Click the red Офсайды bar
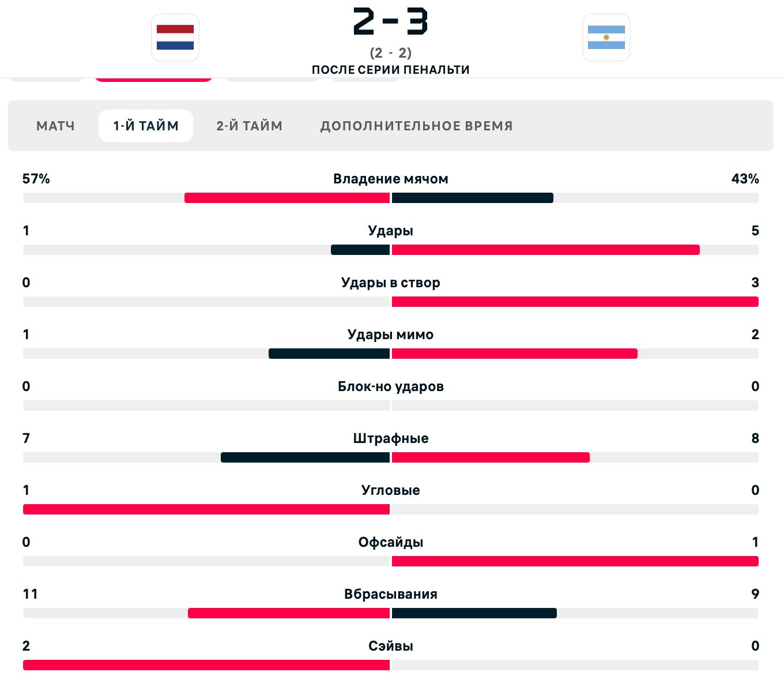The height and width of the screenshot is (691, 784). [x=575, y=561]
